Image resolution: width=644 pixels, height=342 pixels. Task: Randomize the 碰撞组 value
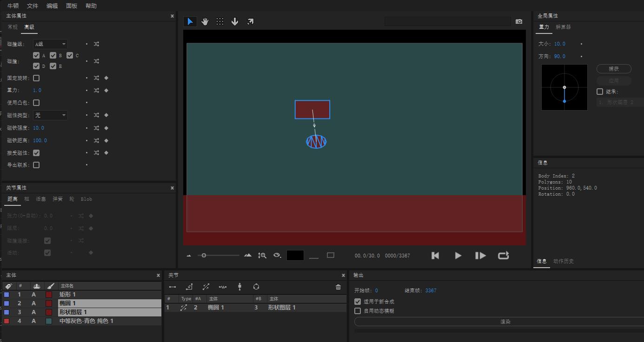[x=96, y=44]
